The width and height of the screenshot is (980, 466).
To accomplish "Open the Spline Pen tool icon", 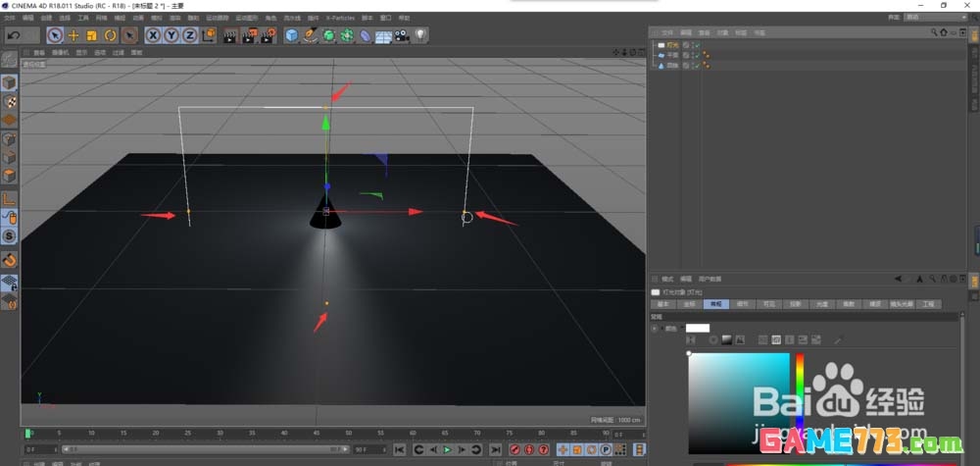I will coord(310,35).
